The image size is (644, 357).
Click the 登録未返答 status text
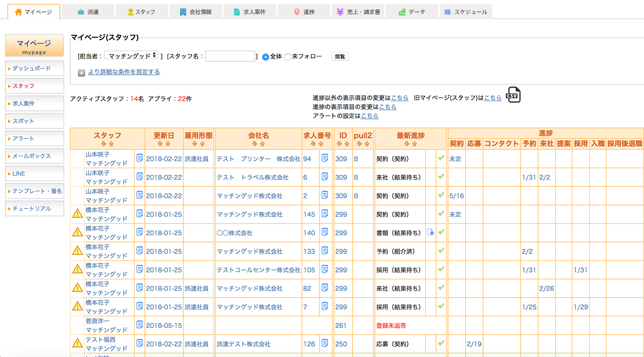click(x=391, y=326)
